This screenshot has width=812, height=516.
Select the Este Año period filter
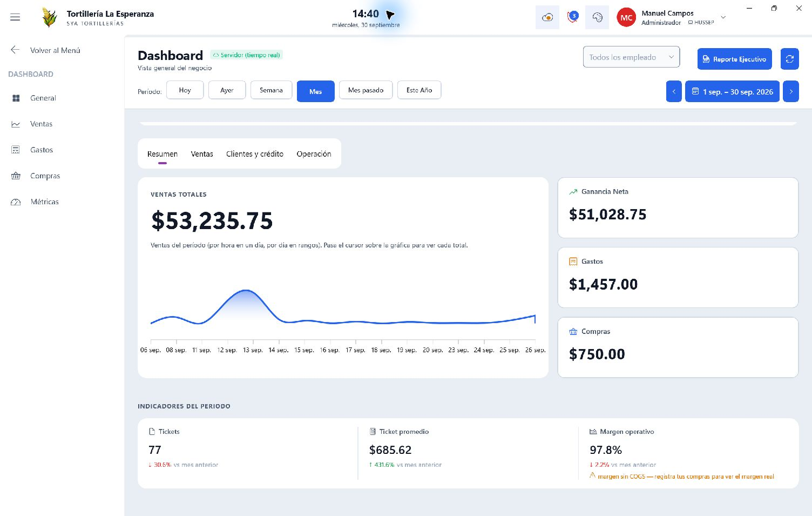point(419,90)
